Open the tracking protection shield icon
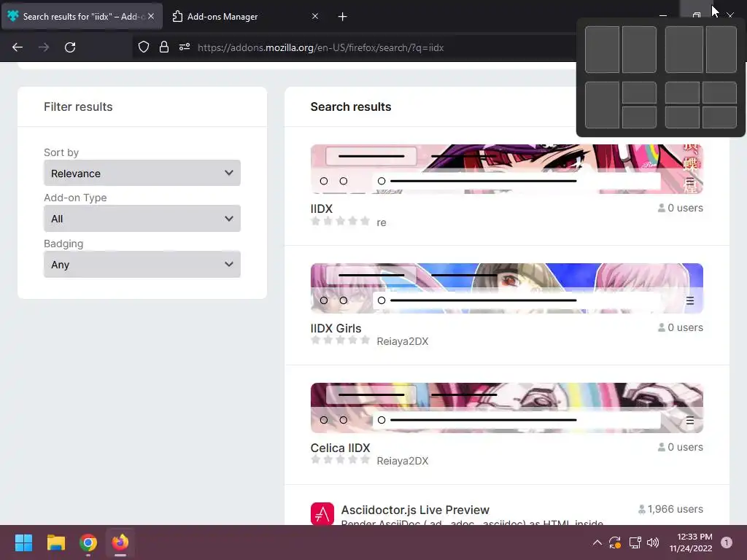This screenshot has width=747, height=560. coord(144,47)
